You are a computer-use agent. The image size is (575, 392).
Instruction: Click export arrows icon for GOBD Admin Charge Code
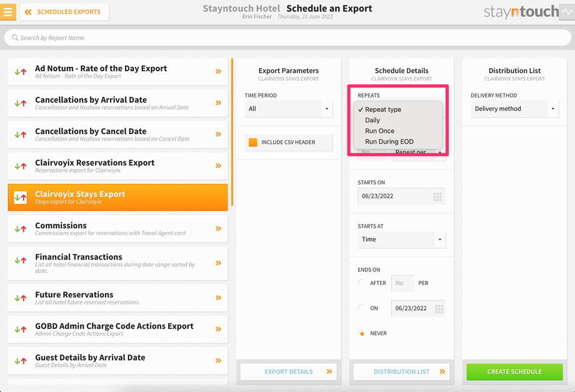point(21,329)
